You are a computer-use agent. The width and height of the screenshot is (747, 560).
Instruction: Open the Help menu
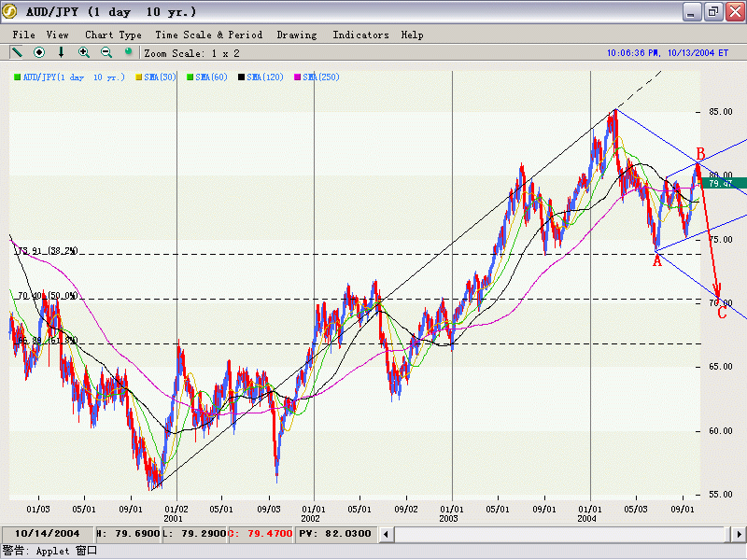[412, 35]
